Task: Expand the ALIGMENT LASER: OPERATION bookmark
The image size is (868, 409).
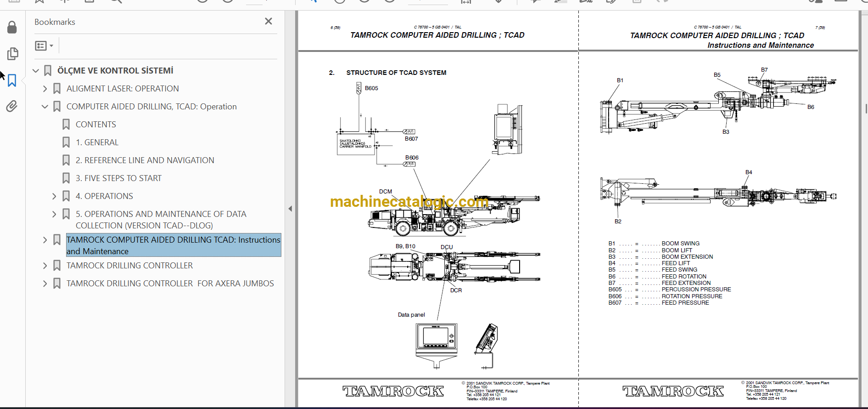Action: 45,89
